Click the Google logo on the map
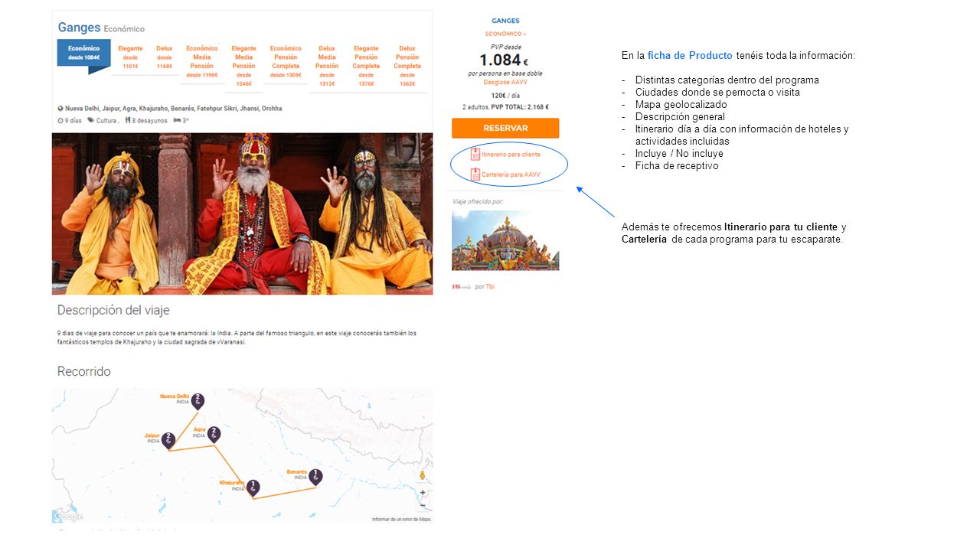This screenshot has height=551, width=980. coord(67,517)
